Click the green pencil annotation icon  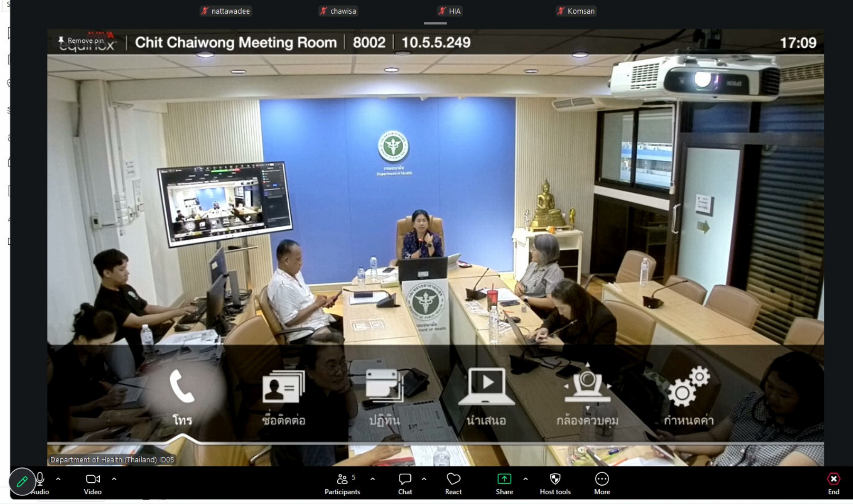point(22,481)
